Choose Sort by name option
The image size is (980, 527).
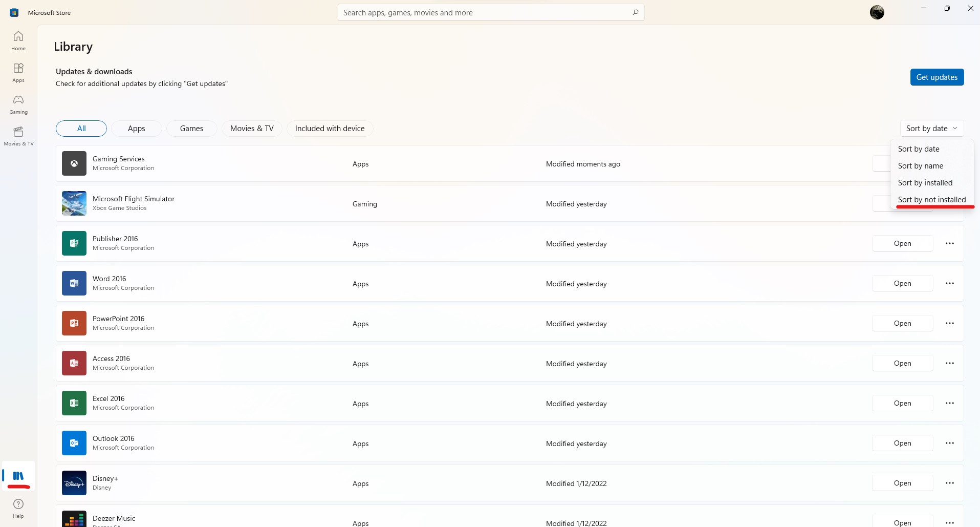tap(932, 166)
